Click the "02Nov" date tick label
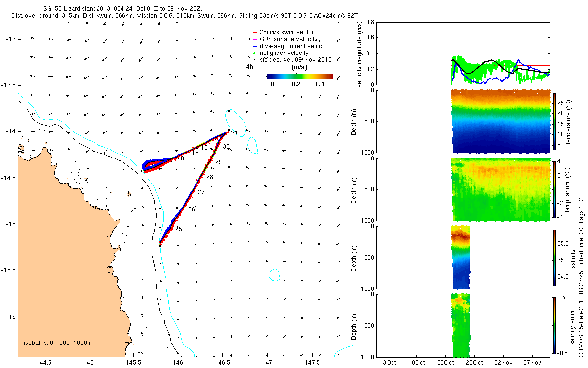The image size is (588, 368). (x=504, y=363)
